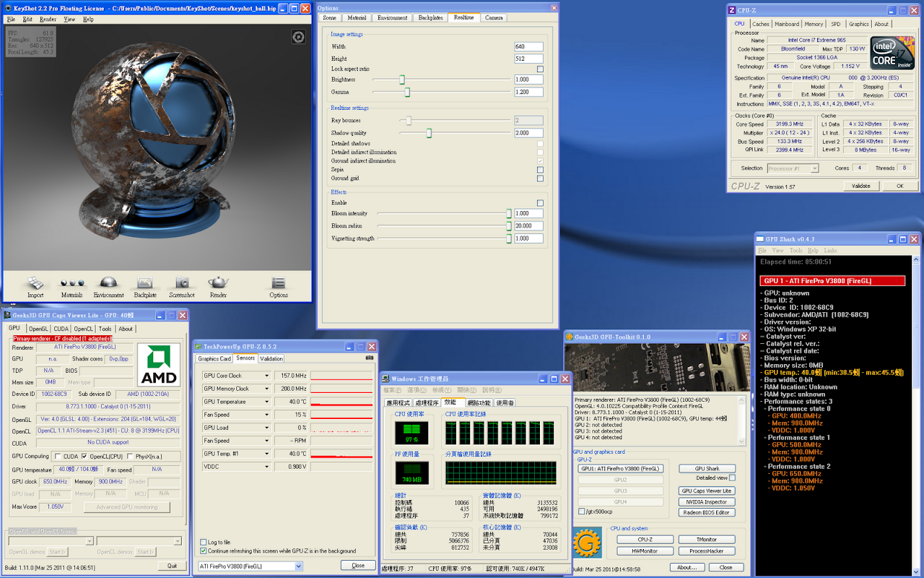The height and width of the screenshot is (578, 924).
Task: Uncheck OpenCL(CPU) in GPU Computing
Action: [x=85, y=456]
